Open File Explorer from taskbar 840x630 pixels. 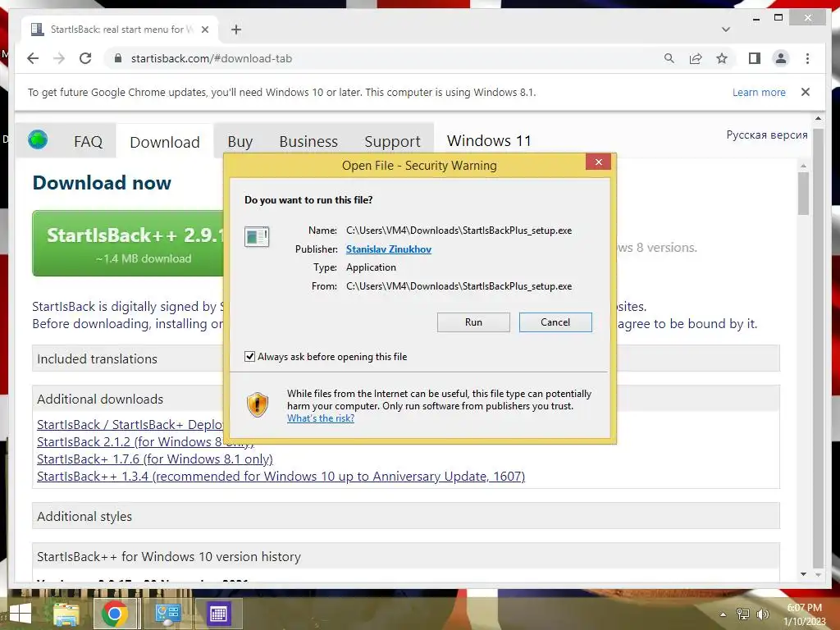point(66,614)
